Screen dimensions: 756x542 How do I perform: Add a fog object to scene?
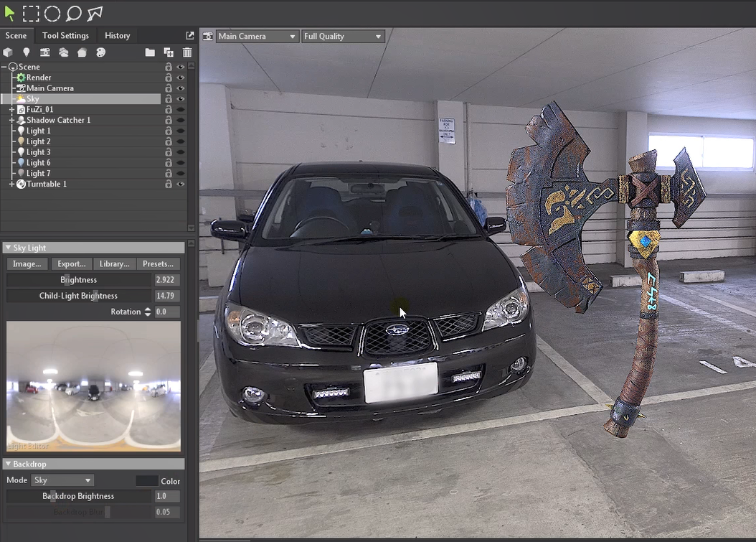[64, 52]
